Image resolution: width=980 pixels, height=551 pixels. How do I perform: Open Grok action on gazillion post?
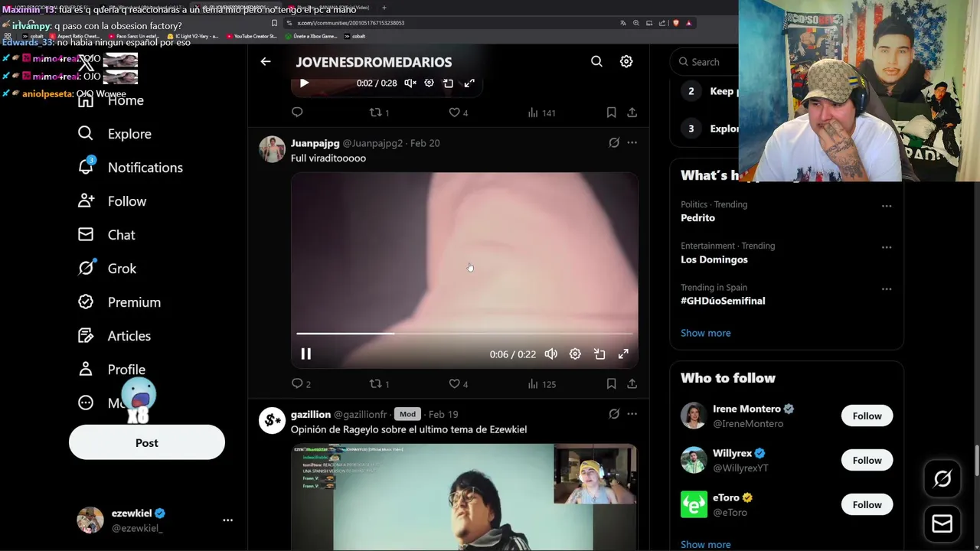(614, 414)
